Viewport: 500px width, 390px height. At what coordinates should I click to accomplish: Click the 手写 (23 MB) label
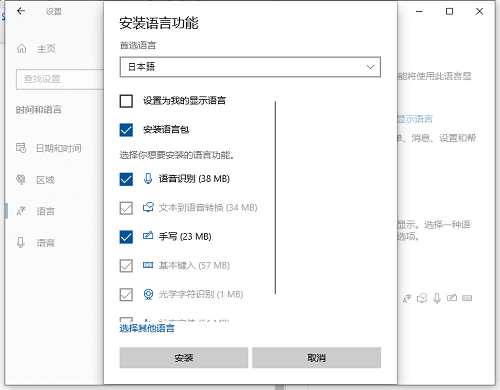(x=185, y=236)
